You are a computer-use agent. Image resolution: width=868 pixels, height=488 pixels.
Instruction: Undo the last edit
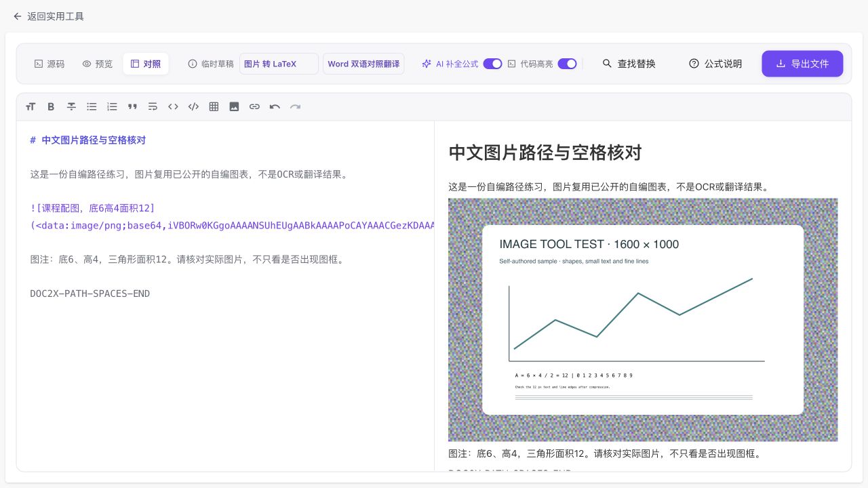click(x=275, y=106)
